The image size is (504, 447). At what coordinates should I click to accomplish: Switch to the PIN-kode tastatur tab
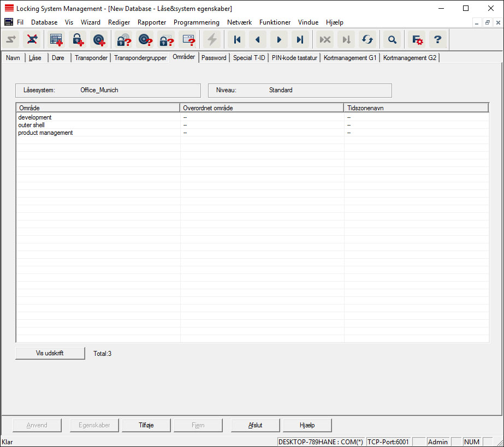pyautogui.click(x=294, y=58)
